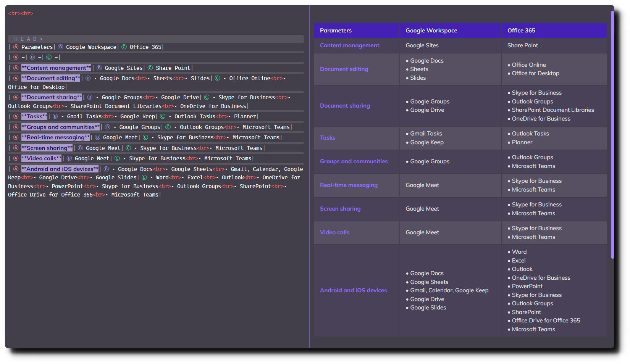
Task: Click Android and iOS devices in preview table
Action: click(x=353, y=290)
